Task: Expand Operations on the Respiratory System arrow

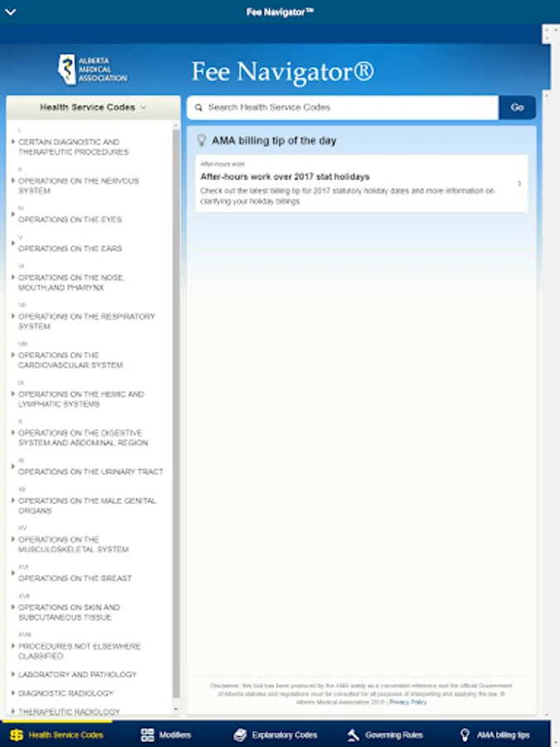Action: (x=12, y=316)
